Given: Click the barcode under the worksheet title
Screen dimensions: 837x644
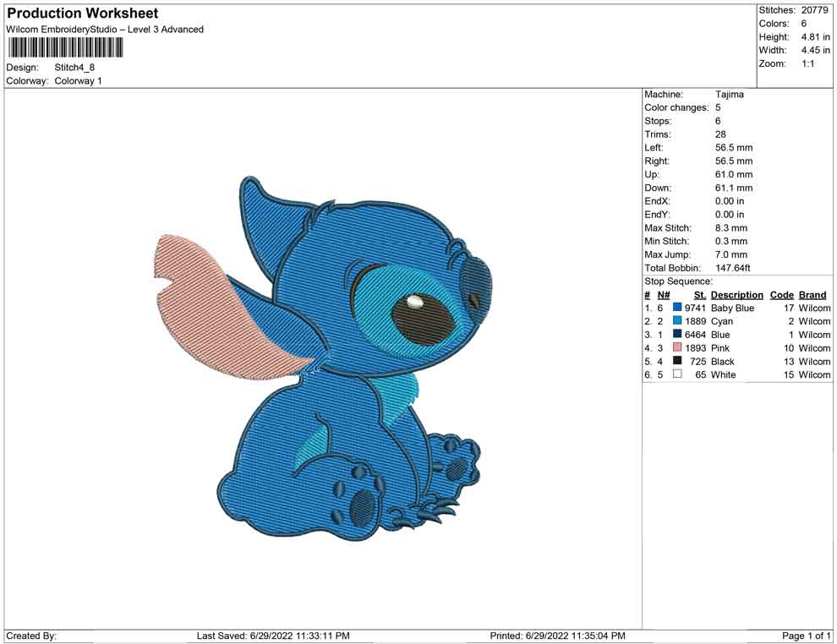Looking at the screenshot, I should click(x=64, y=48).
